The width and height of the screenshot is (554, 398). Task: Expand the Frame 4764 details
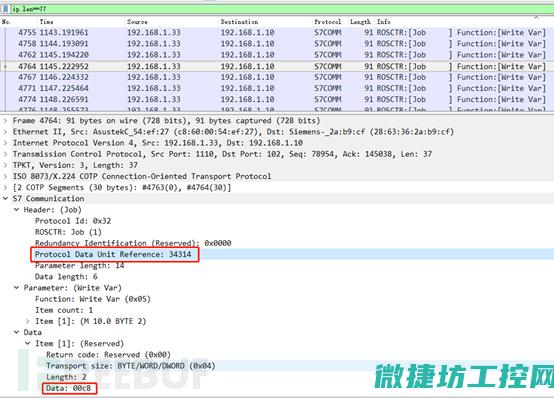(5, 121)
